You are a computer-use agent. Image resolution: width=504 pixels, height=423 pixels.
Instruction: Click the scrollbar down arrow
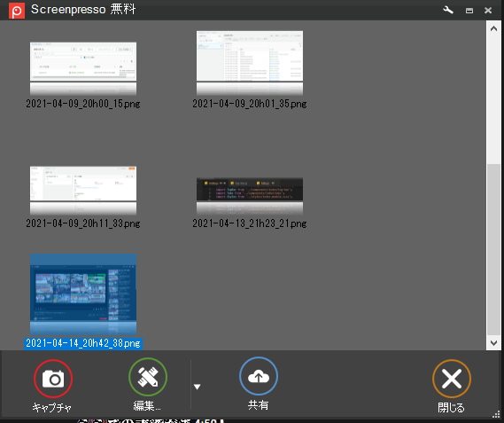493,343
